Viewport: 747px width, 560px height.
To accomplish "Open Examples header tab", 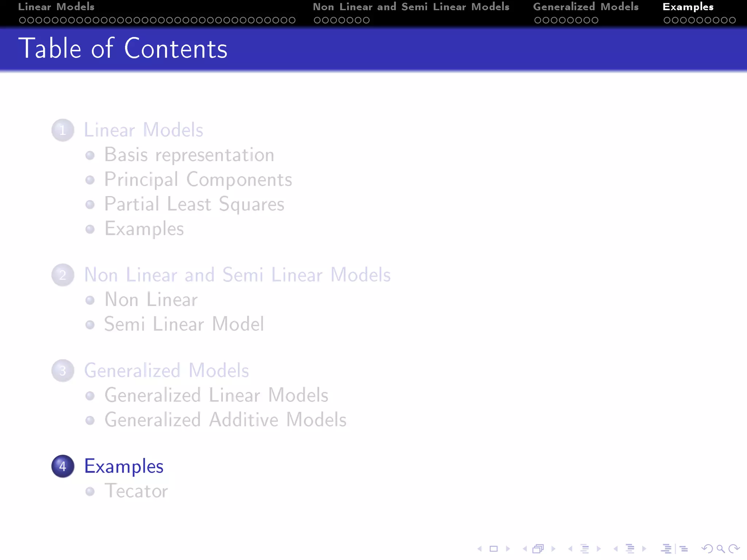I will click(x=688, y=7).
